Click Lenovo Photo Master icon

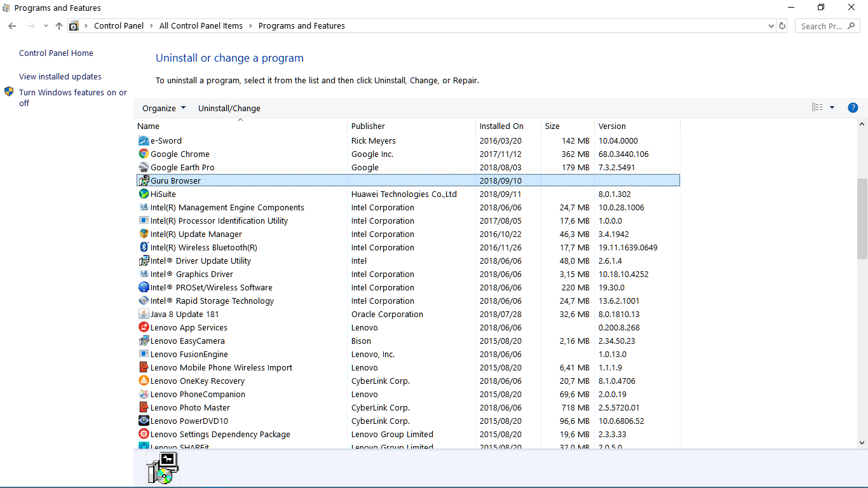[x=144, y=407]
